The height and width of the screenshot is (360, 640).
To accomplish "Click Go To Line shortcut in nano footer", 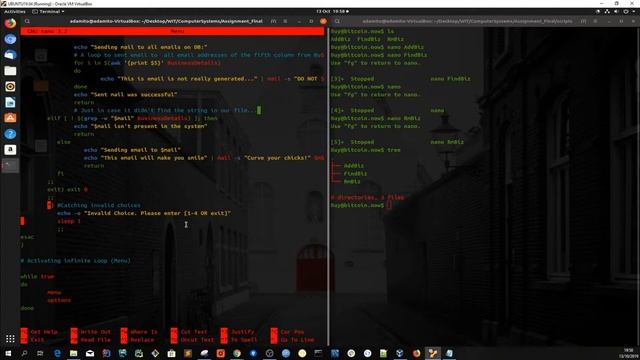I will [x=293, y=340].
